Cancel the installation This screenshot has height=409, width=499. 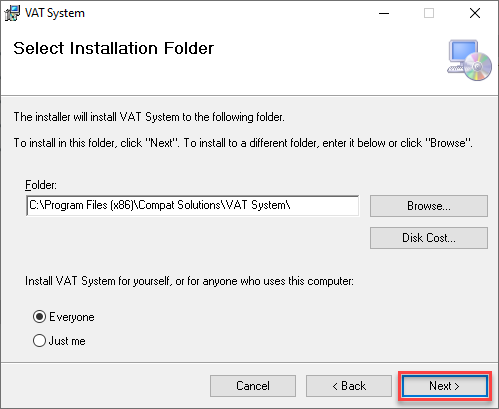click(x=253, y=386)
